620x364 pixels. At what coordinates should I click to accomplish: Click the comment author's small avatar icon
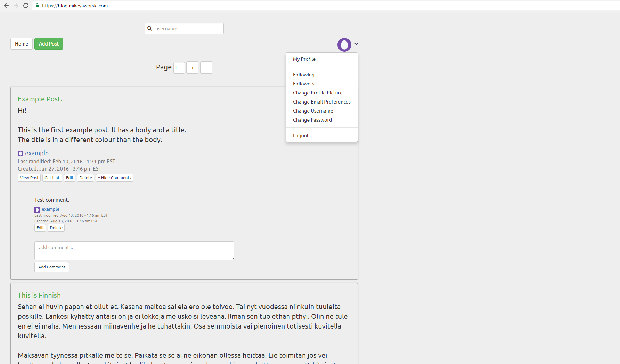tap(37, 210)
